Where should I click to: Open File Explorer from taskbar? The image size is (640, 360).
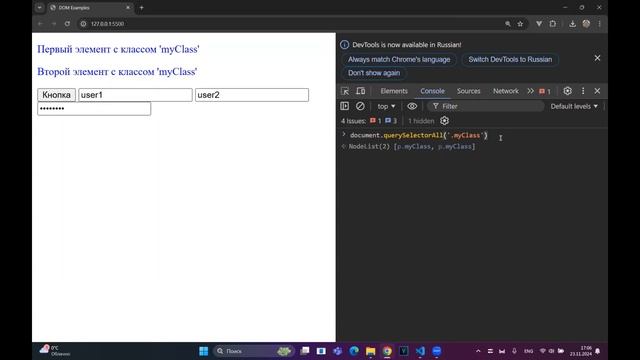click(370, 351)
